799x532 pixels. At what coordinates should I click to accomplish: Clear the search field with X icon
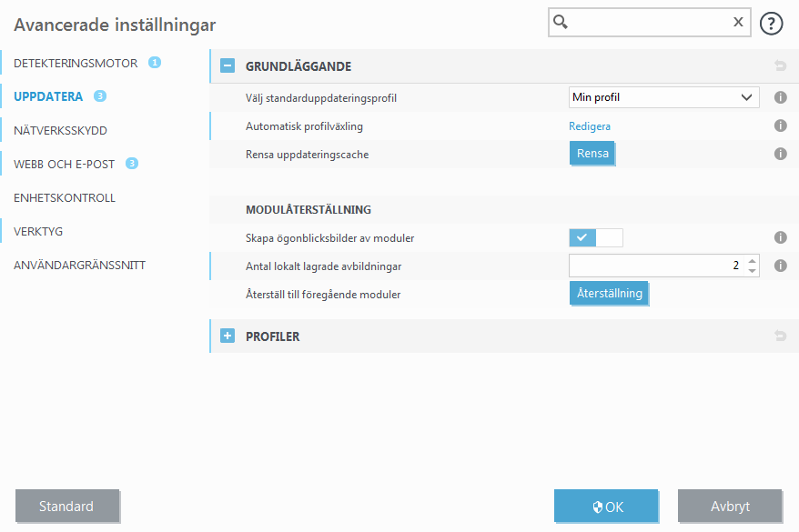click(x=738, y=23)
